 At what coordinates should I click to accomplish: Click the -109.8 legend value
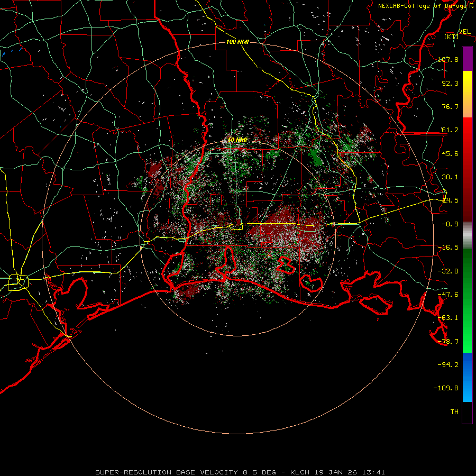point(446,388)
